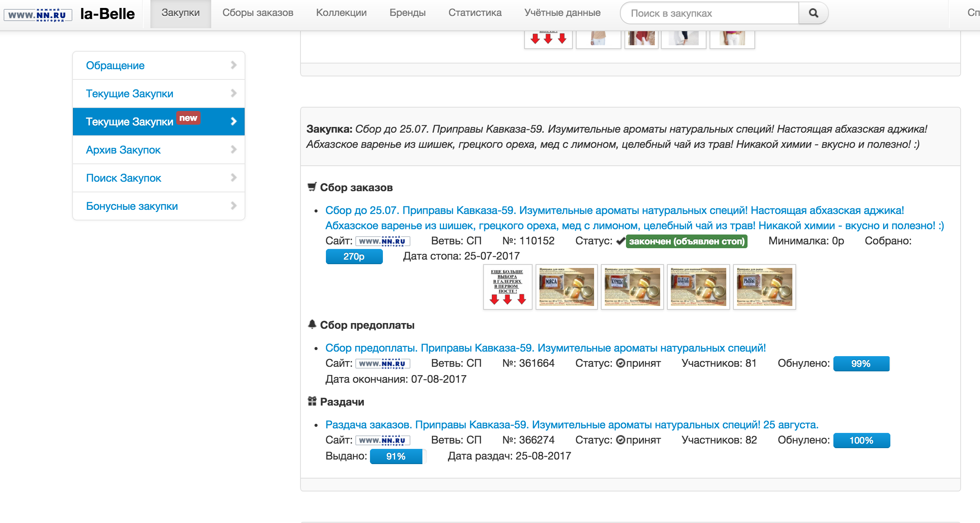The image size is (980, 523).
Task: Expand the Обращение sidebar chevron
Action: (x=233, y=65)
